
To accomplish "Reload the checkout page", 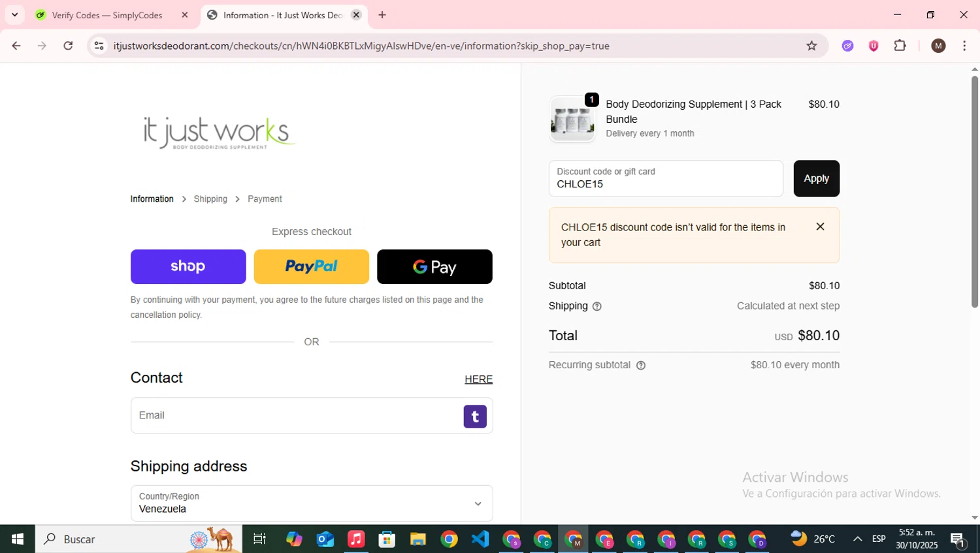I will pyautogui.click(x=68, y=46).
